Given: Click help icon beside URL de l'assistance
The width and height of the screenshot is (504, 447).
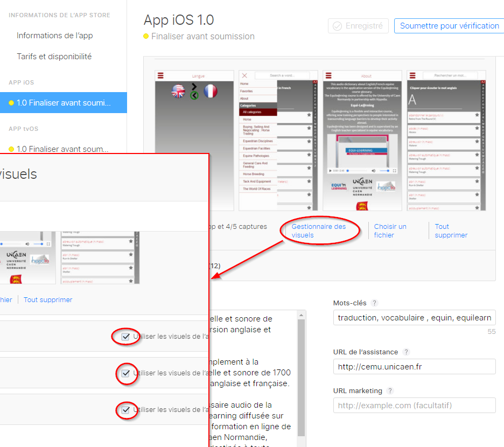Looking at the screenshot, I should pyautogui.click(x=407, y=352).
